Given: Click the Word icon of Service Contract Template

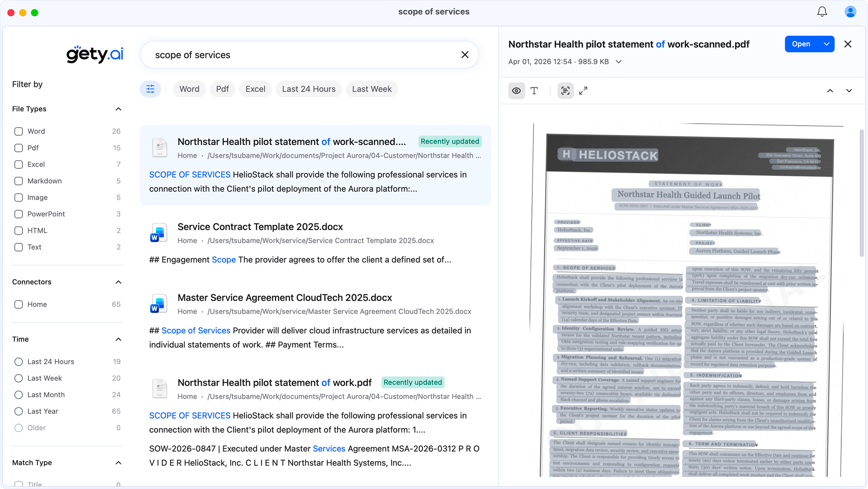Looking at the screenshot, I should [x=159, y=233].
